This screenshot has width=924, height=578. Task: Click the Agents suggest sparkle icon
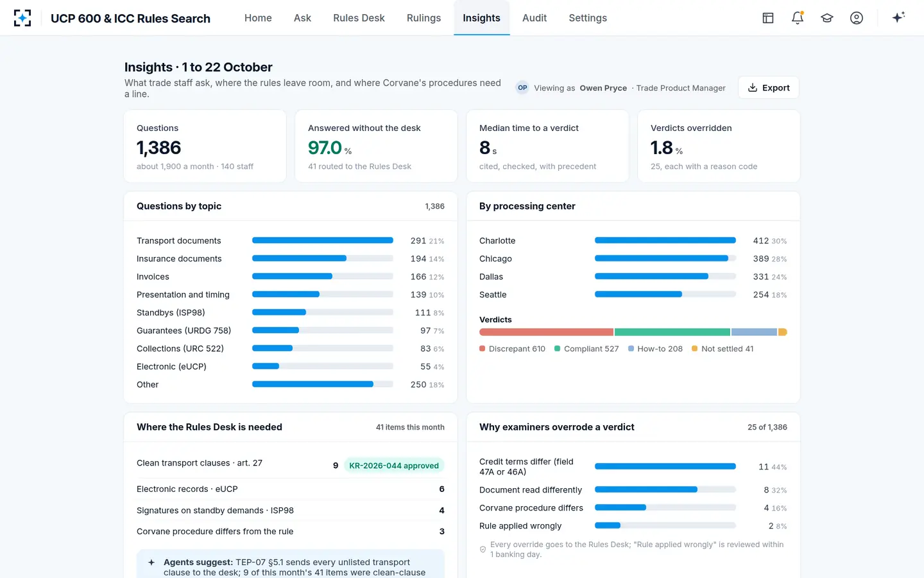click(151, 563)
